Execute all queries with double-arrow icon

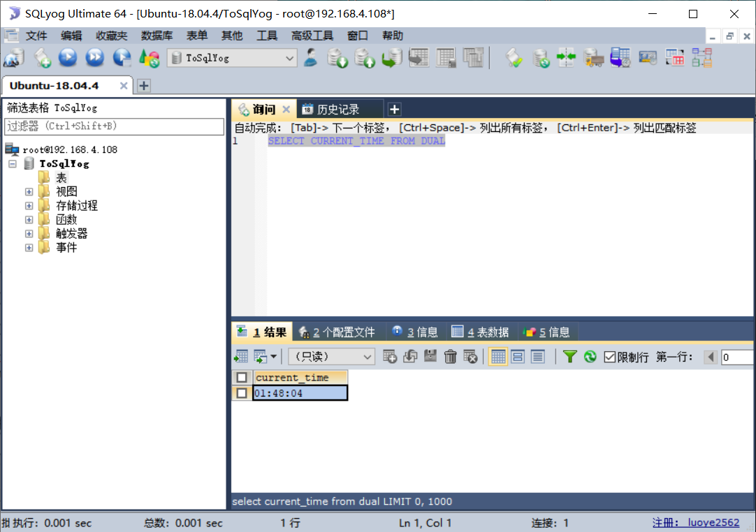[x=95, y=58]
